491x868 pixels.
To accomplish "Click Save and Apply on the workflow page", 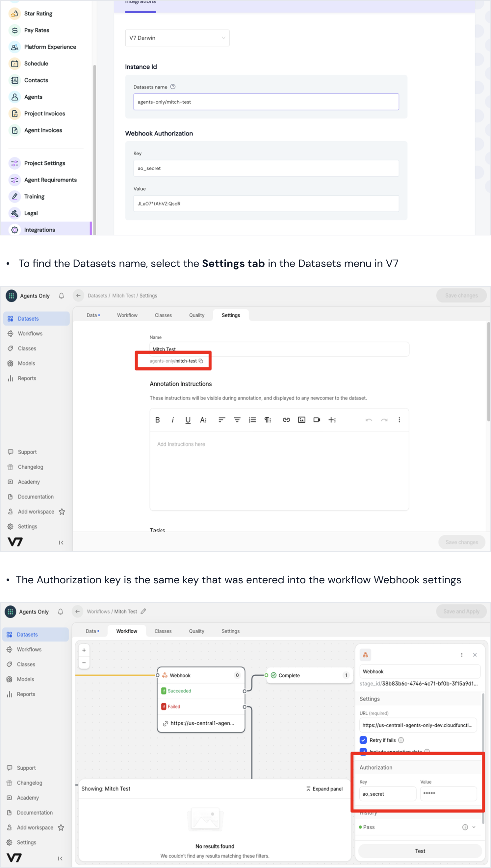I will point(461,611).
